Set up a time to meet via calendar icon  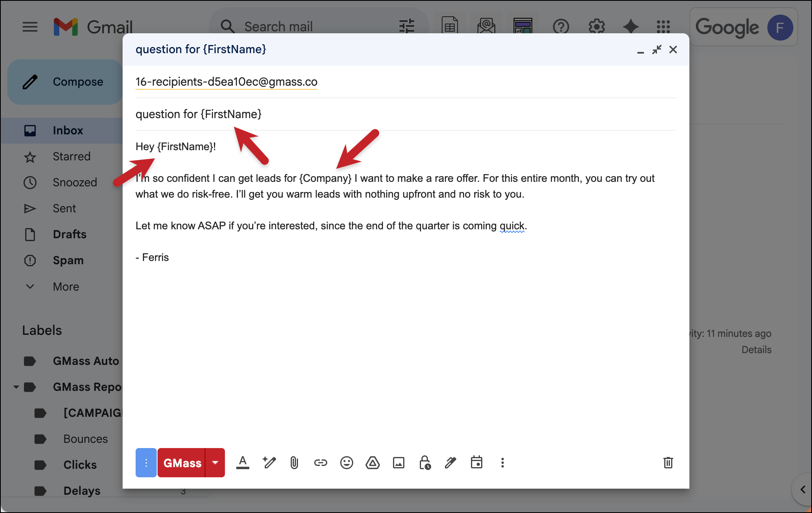477,463
